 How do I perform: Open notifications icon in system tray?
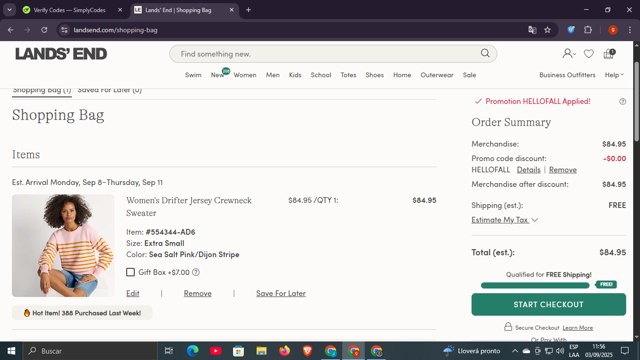click(x=625, y=351)
